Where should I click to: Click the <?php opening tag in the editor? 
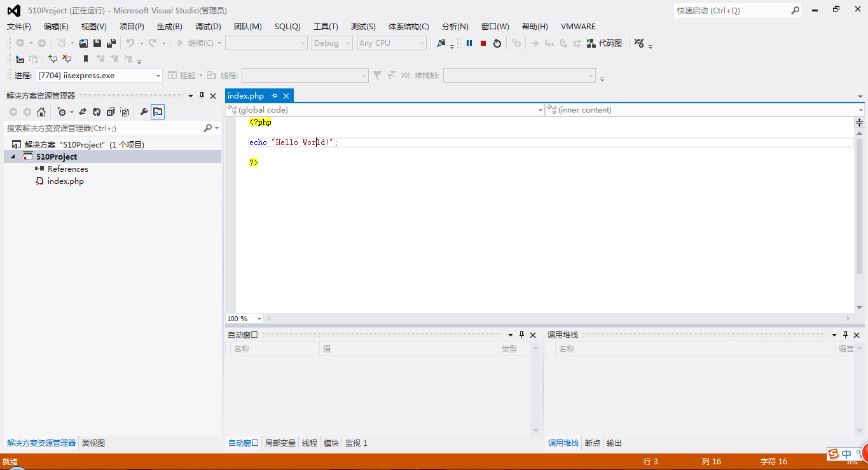click(x=260, y=122)
